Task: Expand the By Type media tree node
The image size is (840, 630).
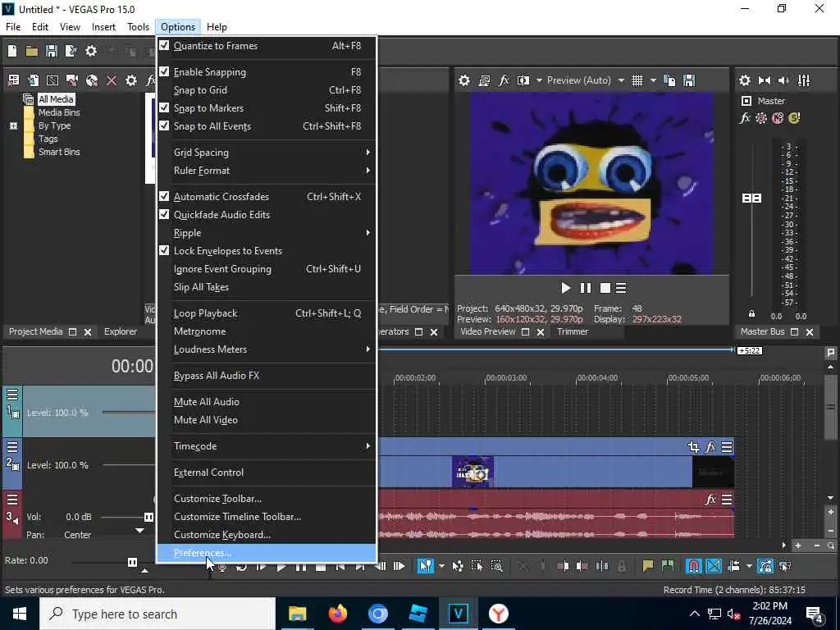Action: click(x=13, y=126)
